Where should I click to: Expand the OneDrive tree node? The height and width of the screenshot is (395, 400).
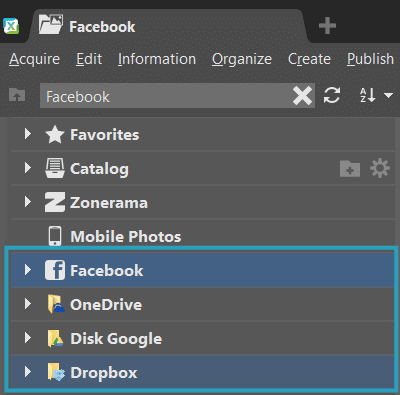28,304
